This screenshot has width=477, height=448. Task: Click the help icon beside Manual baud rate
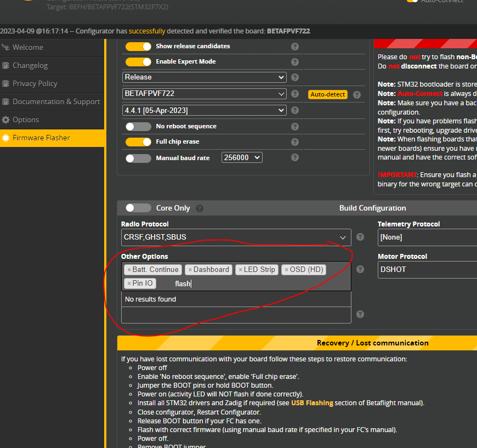294,157
